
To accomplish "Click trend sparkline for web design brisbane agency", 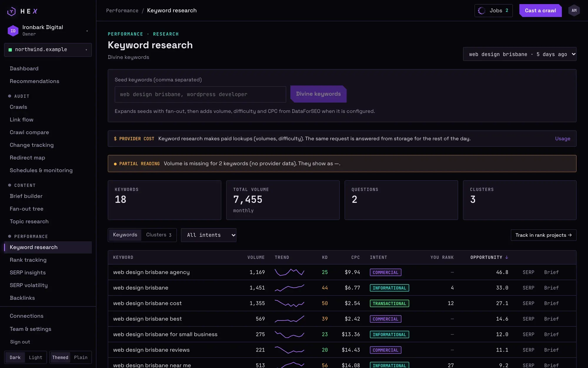I will 289,272.
